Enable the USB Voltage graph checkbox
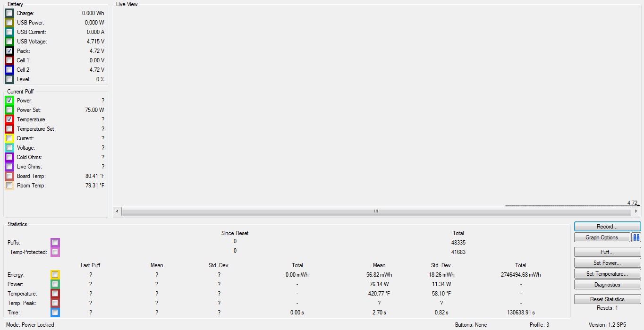Image resolution: width=644 pixels, height=330 pixels. [9, 42]
